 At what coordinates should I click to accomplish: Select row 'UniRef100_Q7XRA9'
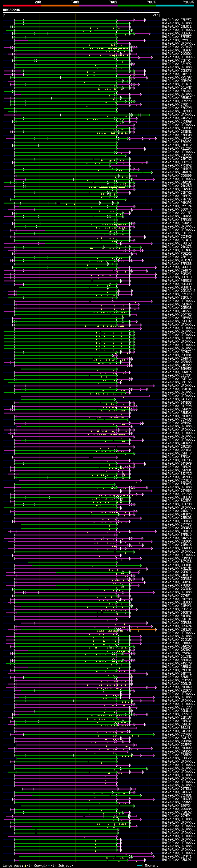point(177,121)
